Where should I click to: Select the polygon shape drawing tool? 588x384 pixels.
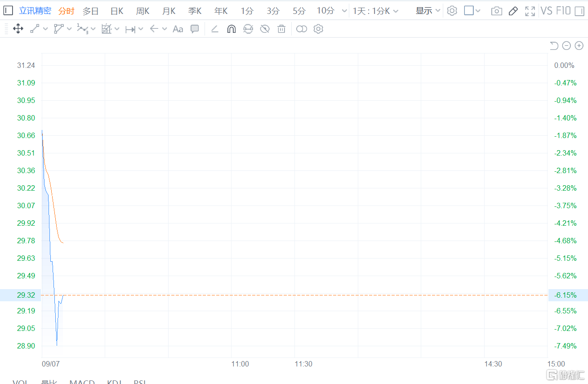pos(58,29)
